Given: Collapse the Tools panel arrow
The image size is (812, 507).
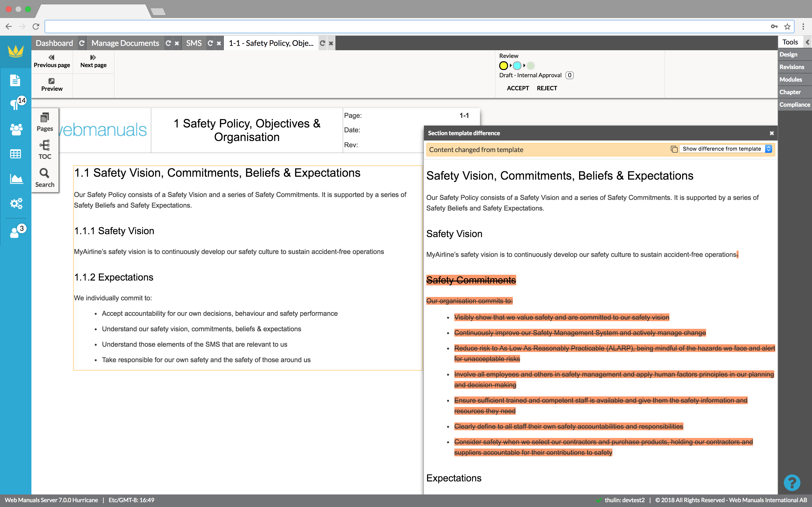Looking at the screenshot, I should point(807,42).
